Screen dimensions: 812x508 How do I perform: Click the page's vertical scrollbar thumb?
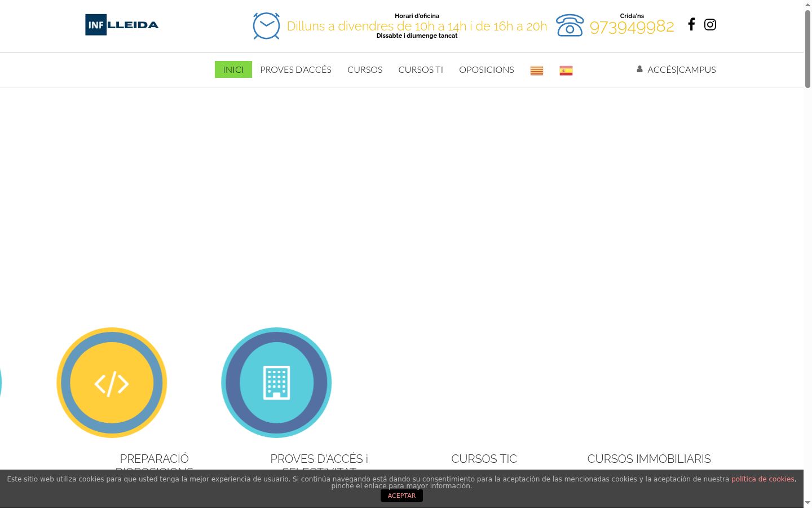click(807, 49)
